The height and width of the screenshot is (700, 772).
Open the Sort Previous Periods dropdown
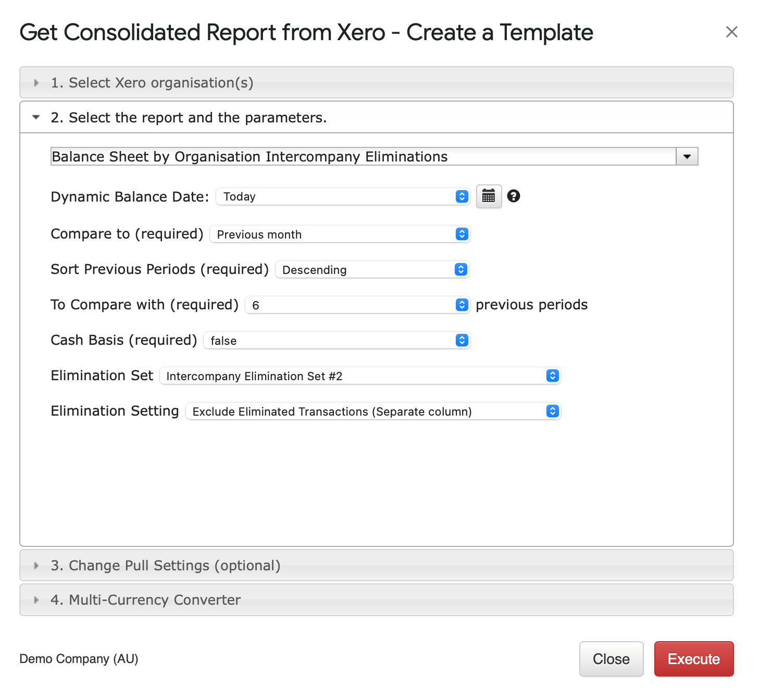click(372, 269)
